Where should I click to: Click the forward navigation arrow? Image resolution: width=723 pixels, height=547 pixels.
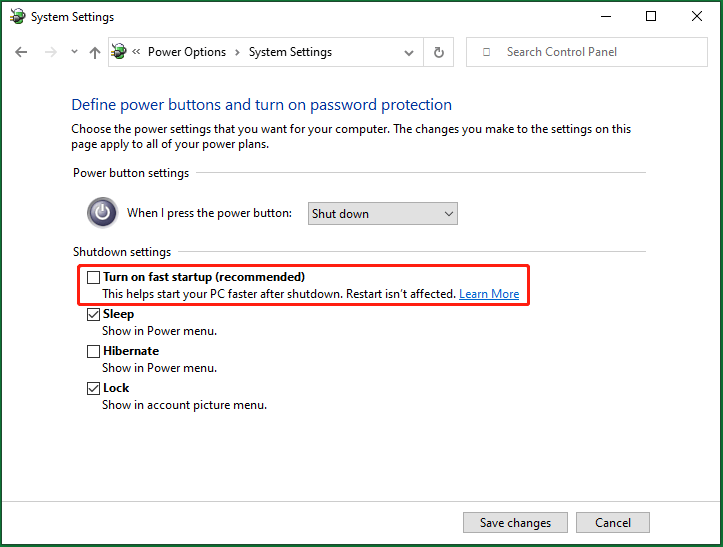51,52
